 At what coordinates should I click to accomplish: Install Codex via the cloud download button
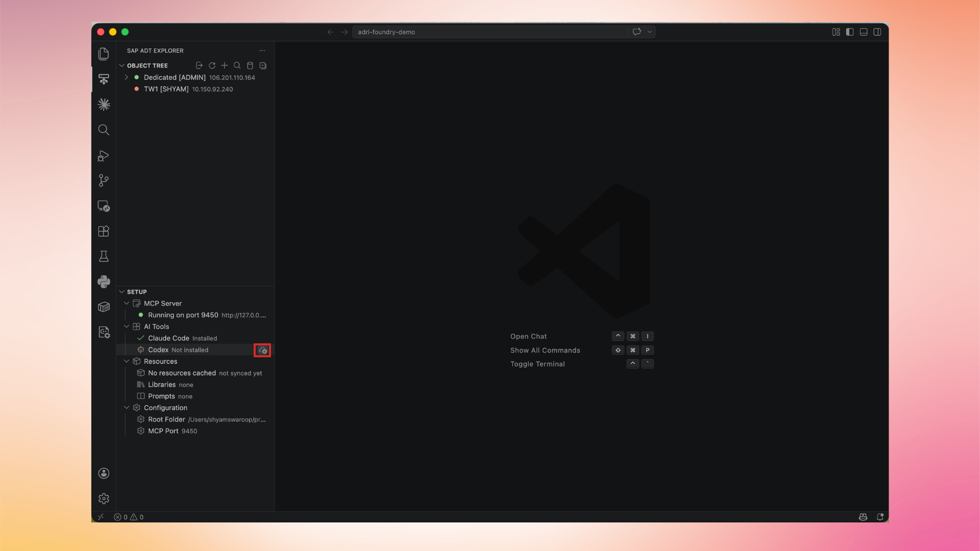point(262,350)
